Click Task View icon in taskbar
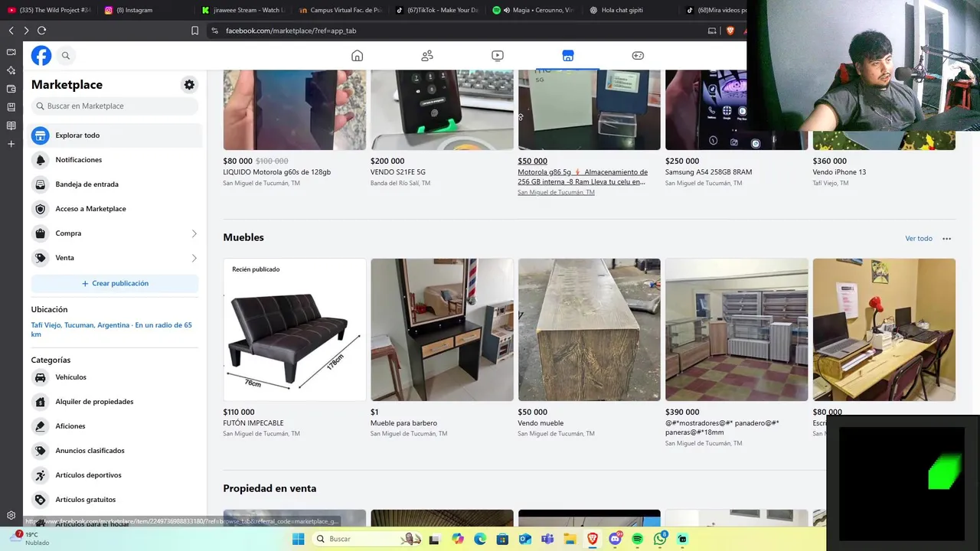Image resolution: width=980 pixels, height=551 pixels. (x=434, y=539)
